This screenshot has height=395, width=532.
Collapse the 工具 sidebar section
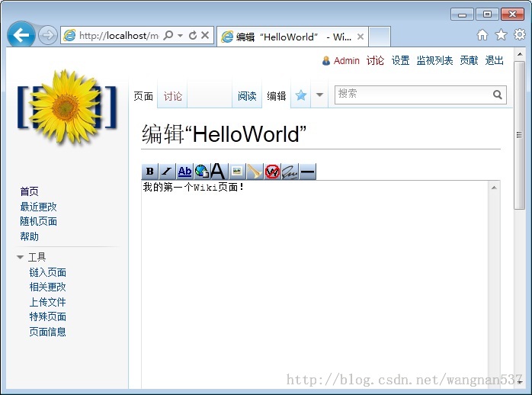click(20, 257)
